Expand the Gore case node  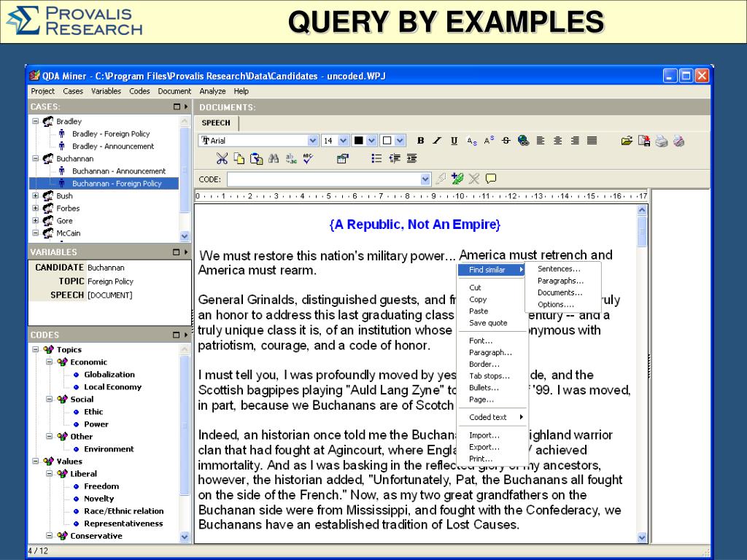[x=35, y=220]
